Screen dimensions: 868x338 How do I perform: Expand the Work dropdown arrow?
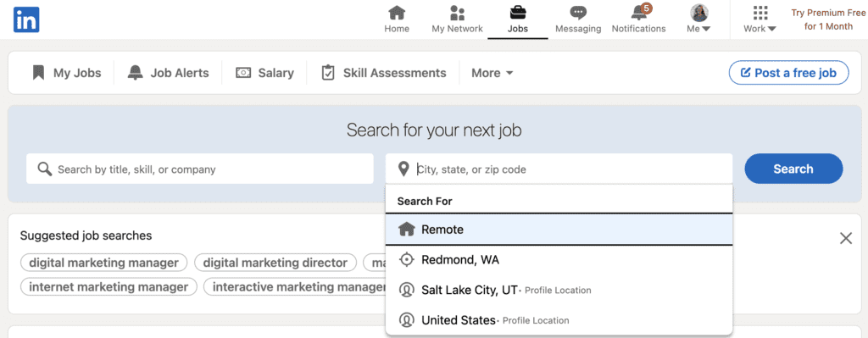(771, 30)
